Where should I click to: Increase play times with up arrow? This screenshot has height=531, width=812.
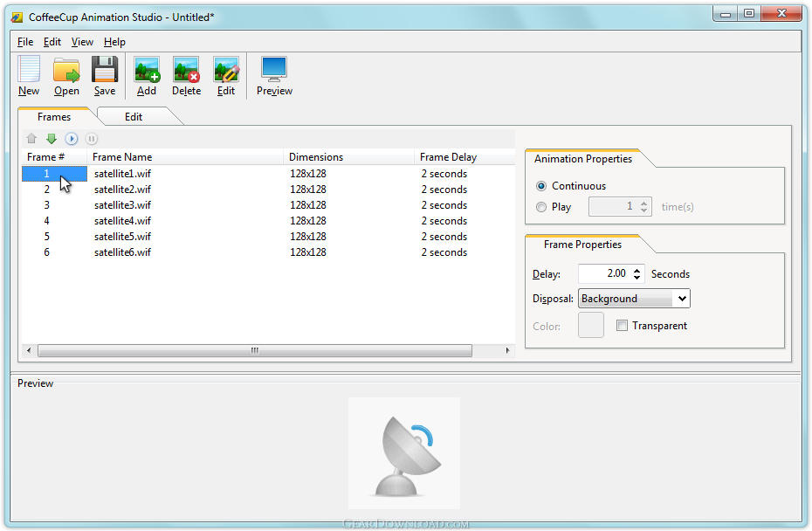(x=643, y=203)
